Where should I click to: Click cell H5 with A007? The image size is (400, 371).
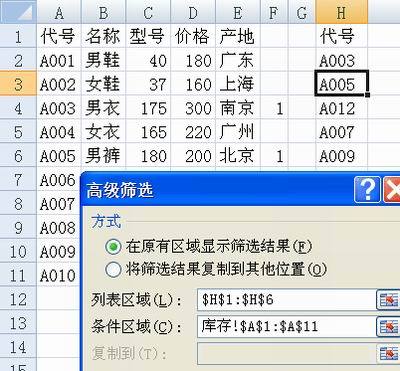pyautogui.click(x=342, y=131)
